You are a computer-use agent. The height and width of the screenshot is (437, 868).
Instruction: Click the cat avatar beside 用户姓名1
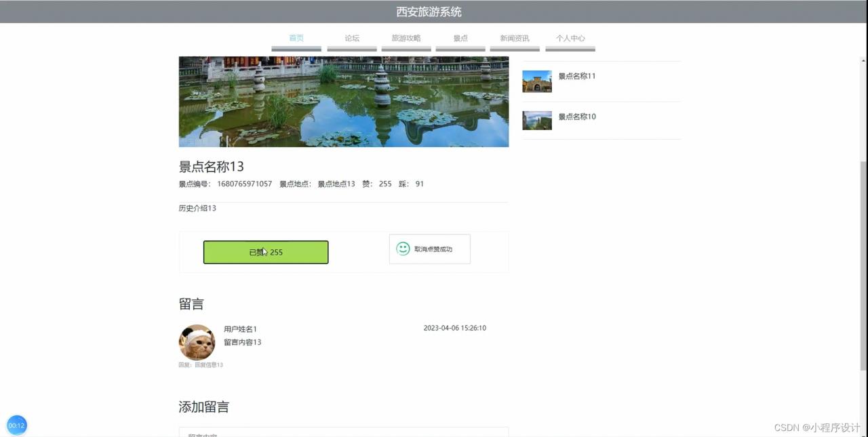(197, 342)
